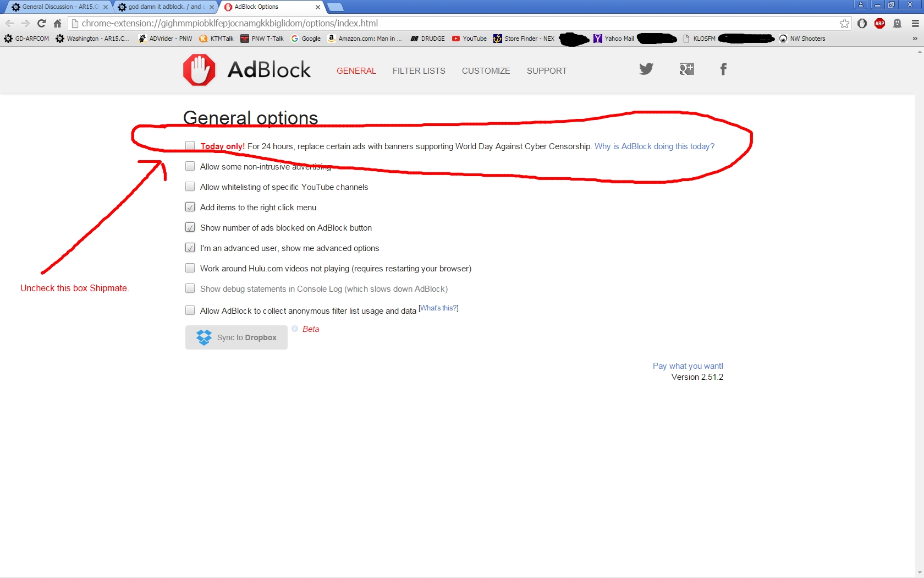Image resolution: width=924 pixels, height=578 pixels.
Task: Open the Chrome hamburger menu
Action: pos(915,23)
